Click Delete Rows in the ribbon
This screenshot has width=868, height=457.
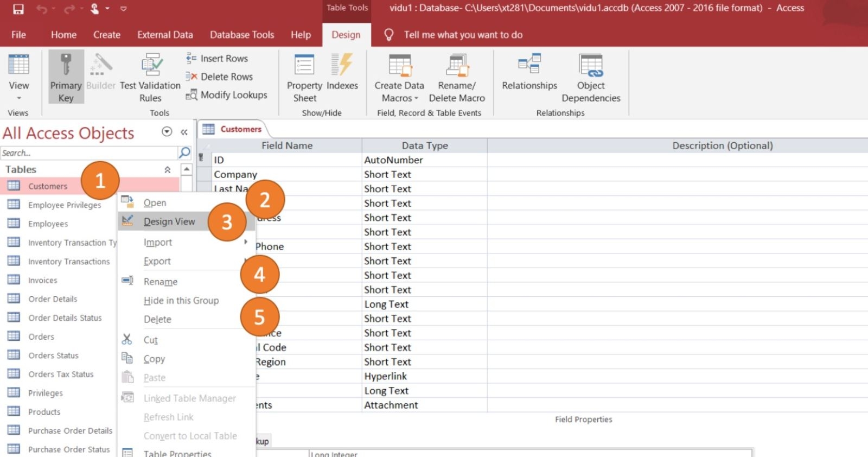[x=219, y=77]
